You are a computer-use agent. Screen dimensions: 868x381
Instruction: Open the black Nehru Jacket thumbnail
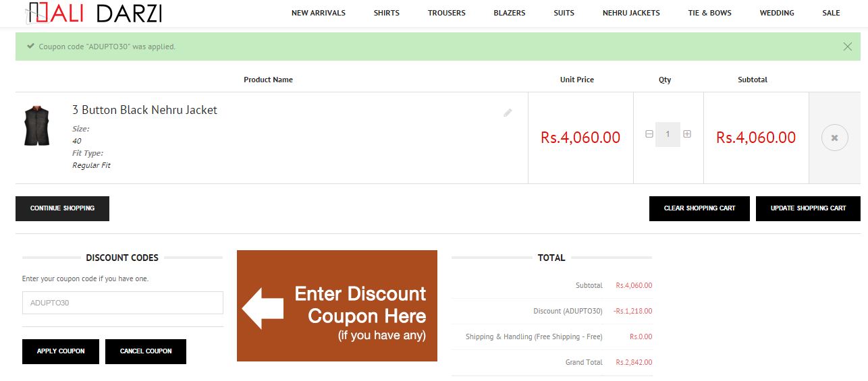tap(37, 125)
